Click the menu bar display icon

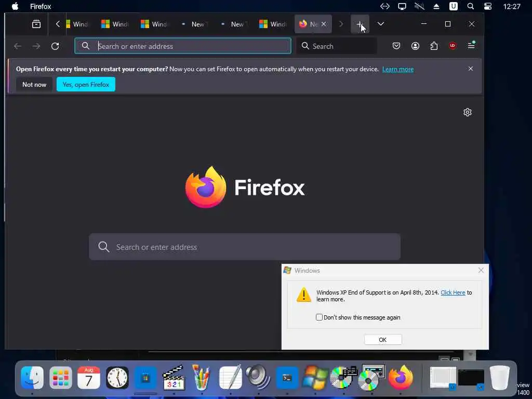(402, 6)
